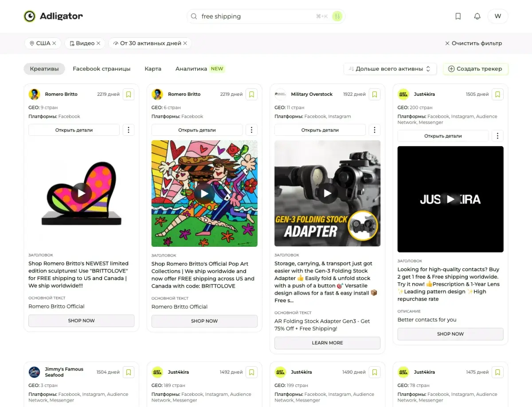Image resolution: width=532 pixels, height=407 pixels.
Task: Open the green search filter settings icon
Action: [x=337, y=16]
